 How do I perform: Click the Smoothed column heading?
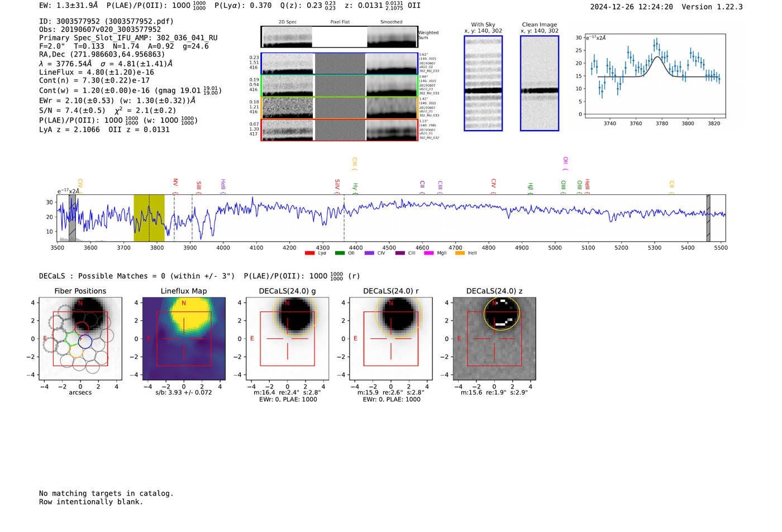391,22
